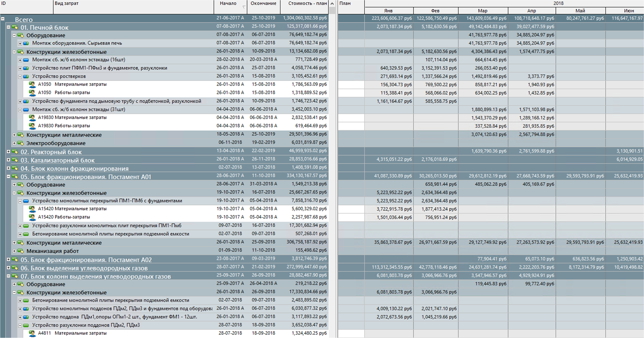Click blue activity icon of Устройство ростверков
The height and width of the screenshot is (338, 644).
(26, 76)
